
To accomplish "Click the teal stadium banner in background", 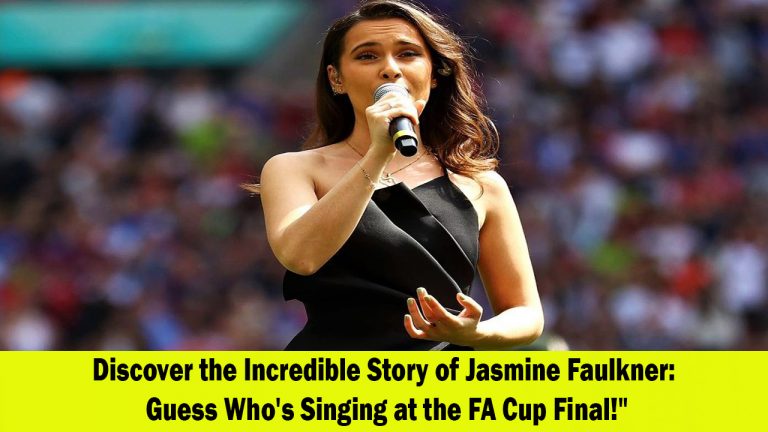I will (147, 32).
